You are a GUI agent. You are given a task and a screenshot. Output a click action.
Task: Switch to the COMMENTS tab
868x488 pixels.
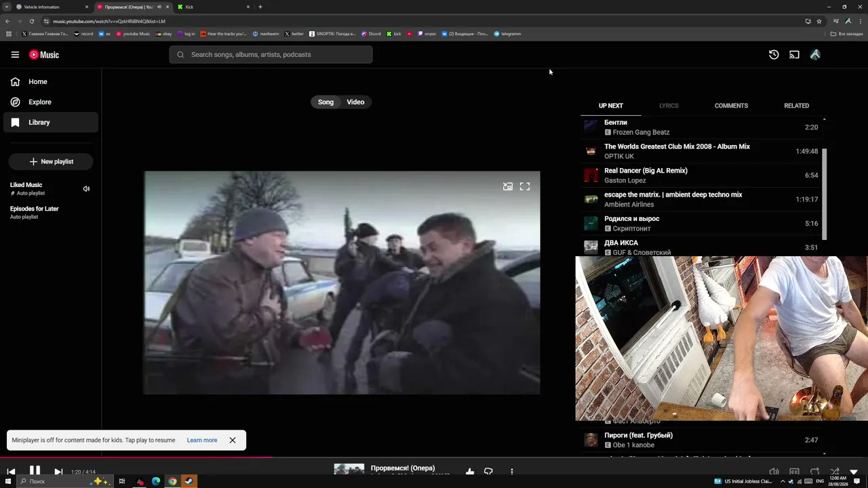pos(731,106)
